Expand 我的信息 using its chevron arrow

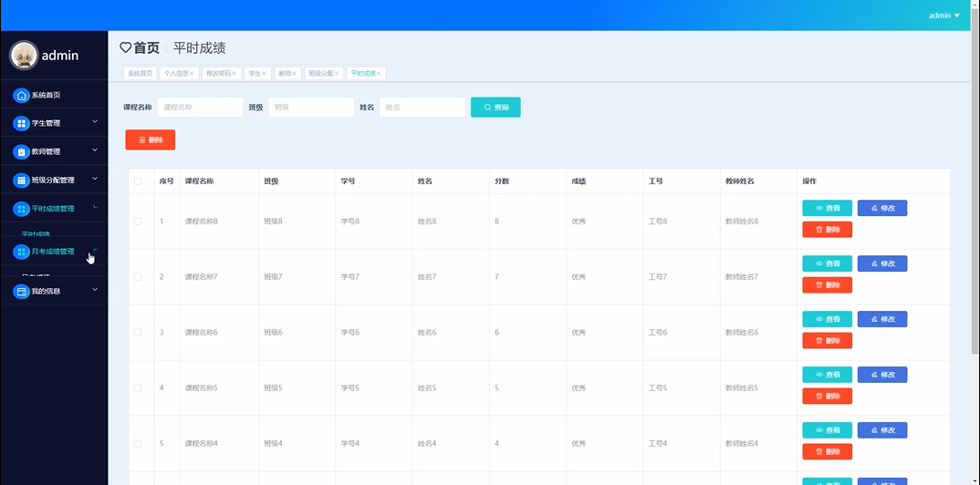[x=95, y=290]
